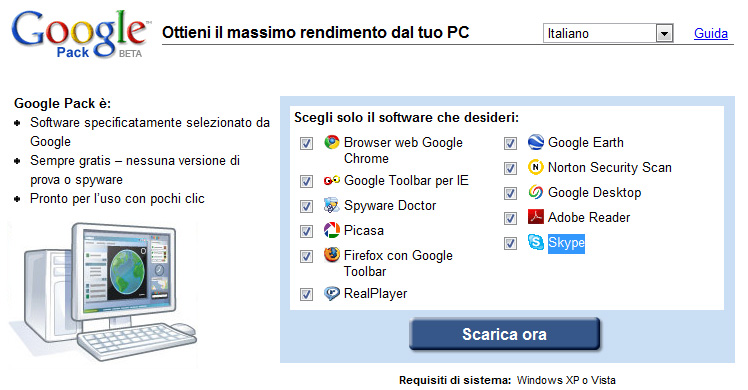This screenshot has height=390, width=748.
Task: Click the Picasa pinwheel icon
Action: 332,230
